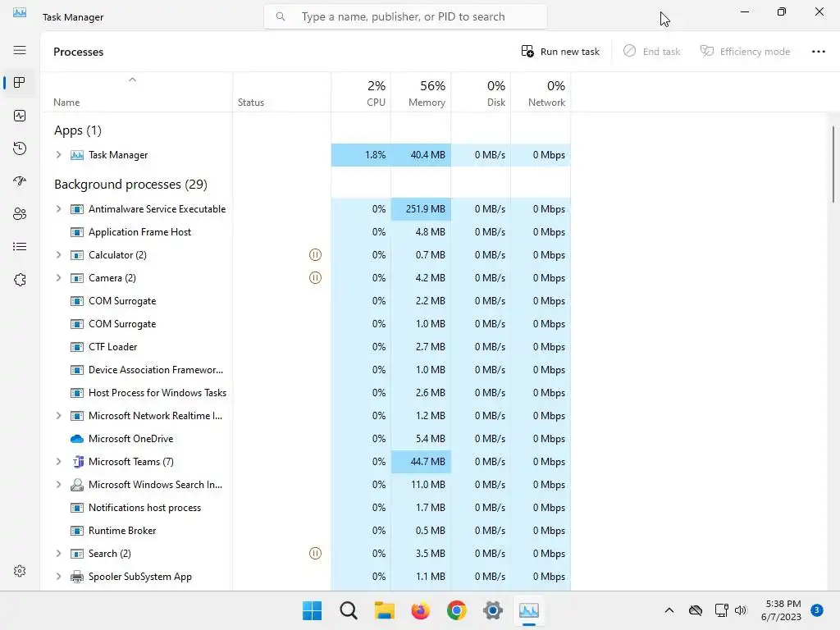Image resolution: width=840 pixels, height=630 pixels.
Task: Click the Efficiency mode button
Action: click(x=745, y=52)
